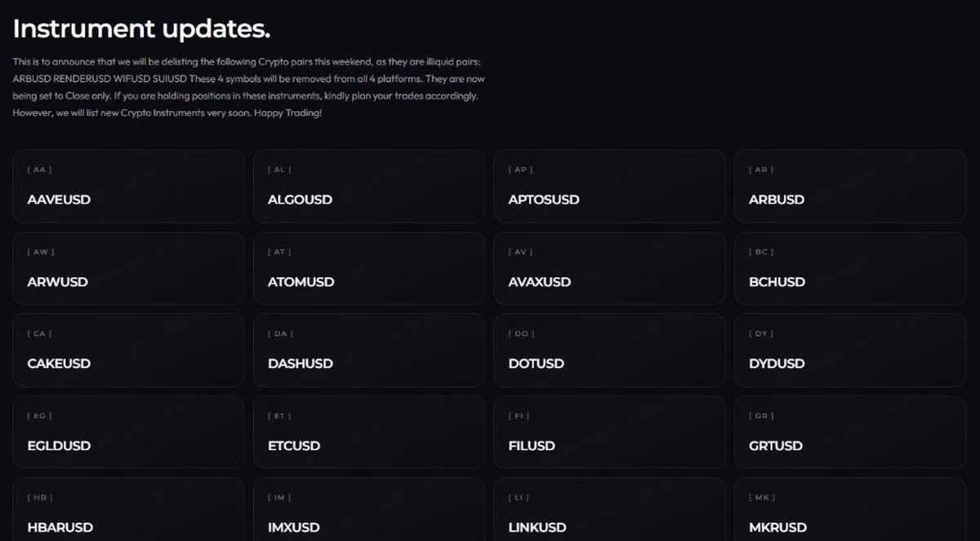The image size is (980, 541).
Task: Select the BCHUSD instrument card
Action: pos(850,268)
